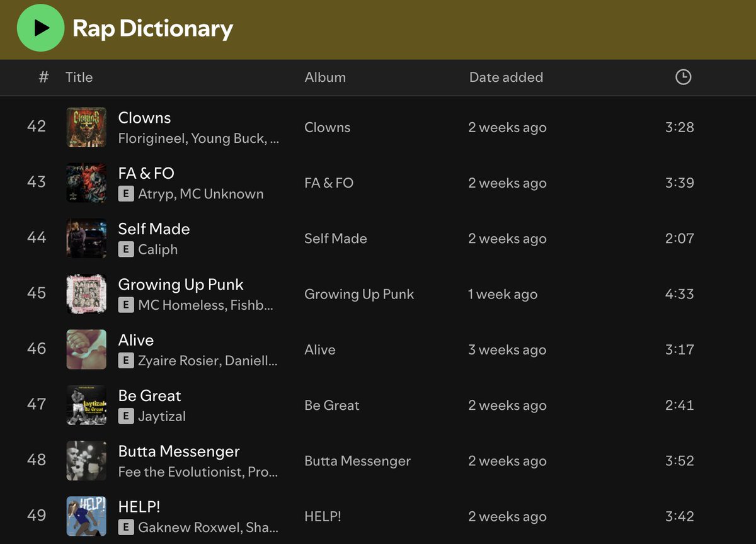
Task: Click the 2:41 duration
Action: pos(680,405)
